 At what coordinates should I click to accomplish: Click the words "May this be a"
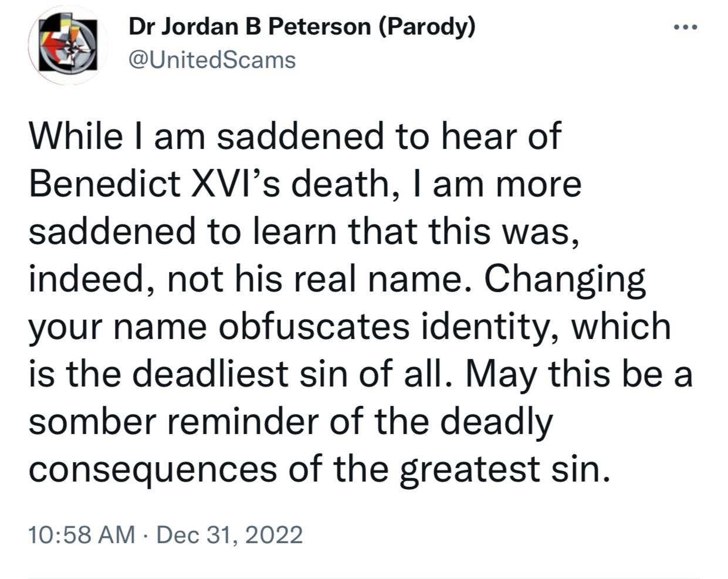579,374
